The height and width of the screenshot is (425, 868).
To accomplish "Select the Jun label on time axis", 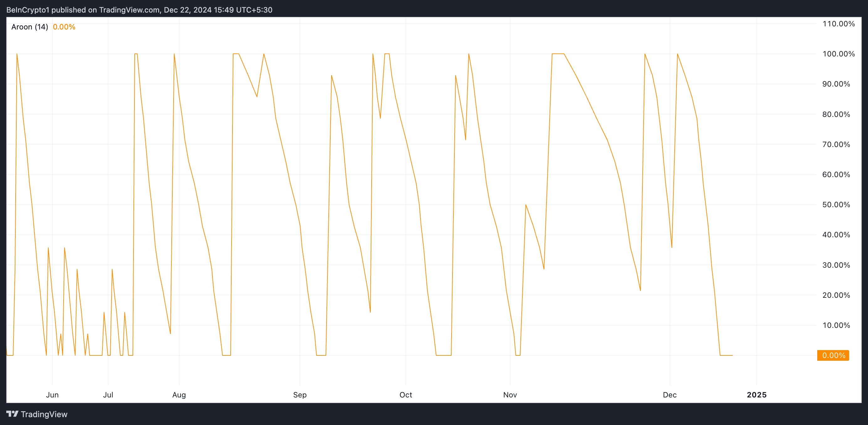I will [x=52, y=395].
